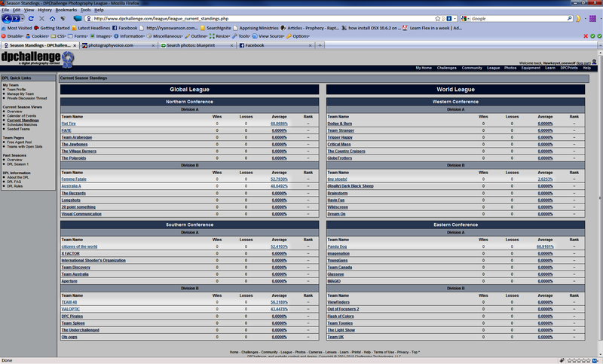Screen dimensions: 603x364
Task: Open the Learn Flex in a week bookmark
Action: point(432,28)
